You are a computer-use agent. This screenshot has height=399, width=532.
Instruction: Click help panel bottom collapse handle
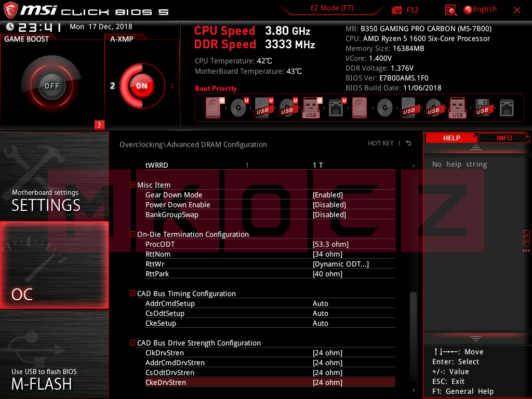point(476,338)
